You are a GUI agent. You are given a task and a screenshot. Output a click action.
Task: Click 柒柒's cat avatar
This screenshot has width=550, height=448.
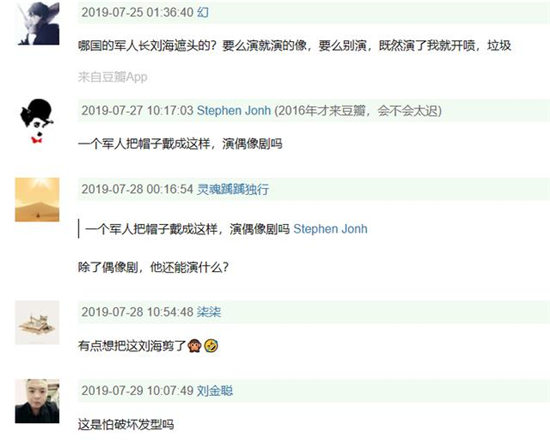click(37, 322)
